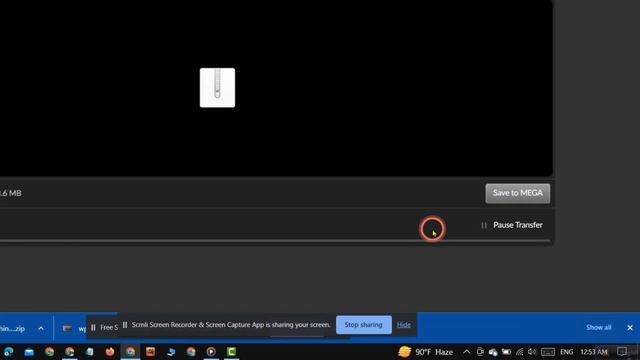Screen dimensions: 640x360
Task: Open Microsoft Edge from taskbar
Action: click(x=9, y=351)
